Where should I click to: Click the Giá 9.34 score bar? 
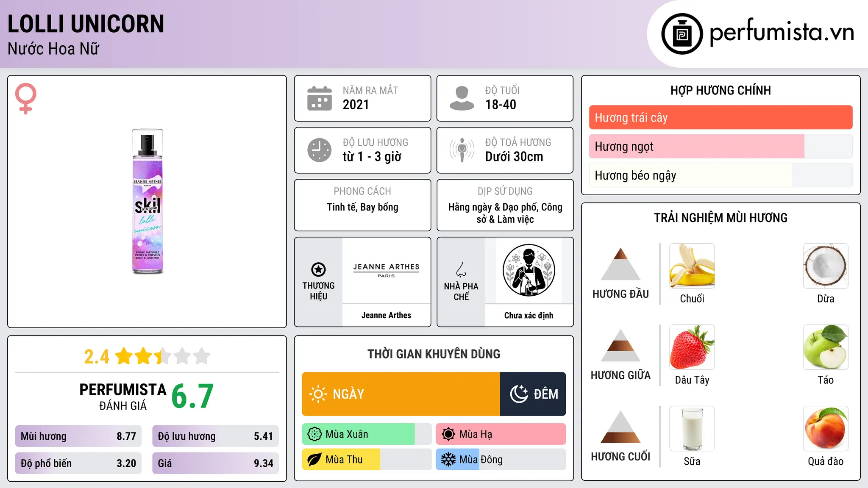pyautogui.click(x=215, y=463)
